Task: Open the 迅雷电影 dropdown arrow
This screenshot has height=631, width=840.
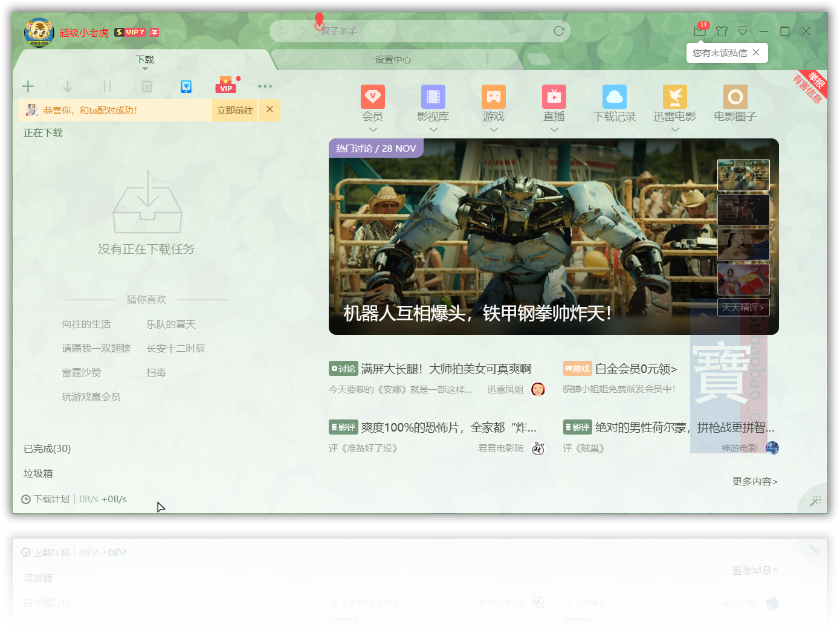Action: [x=674, y=129]
